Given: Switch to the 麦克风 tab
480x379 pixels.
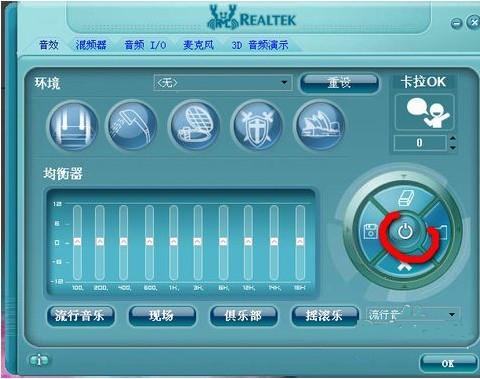Looking at the screenshot, I should tap(199, 45).
